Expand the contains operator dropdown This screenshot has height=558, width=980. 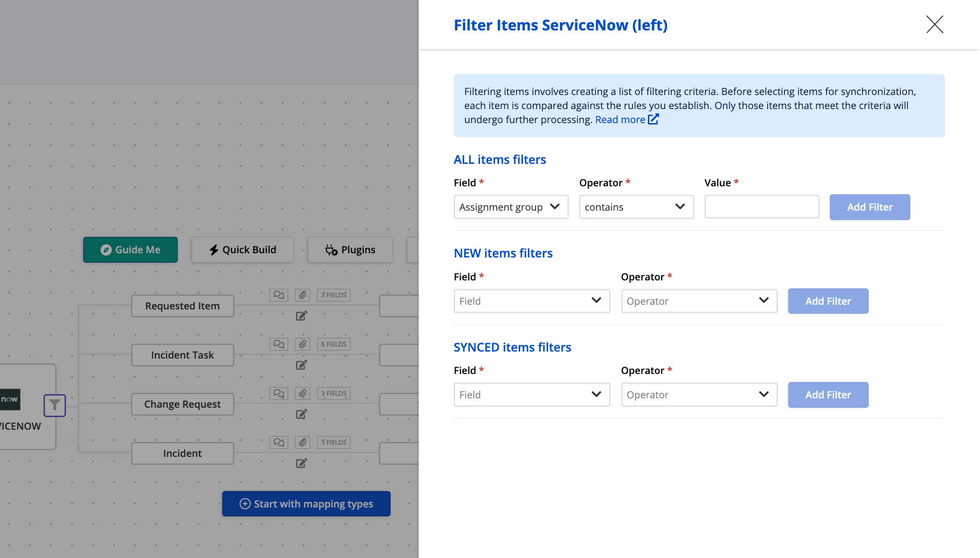click(x=636, y=207)
